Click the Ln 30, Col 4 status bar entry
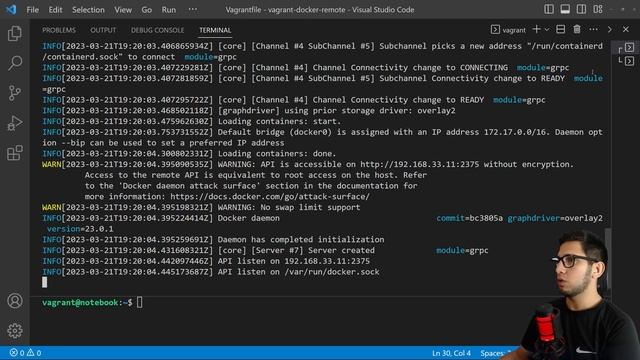 pos(451,353)
